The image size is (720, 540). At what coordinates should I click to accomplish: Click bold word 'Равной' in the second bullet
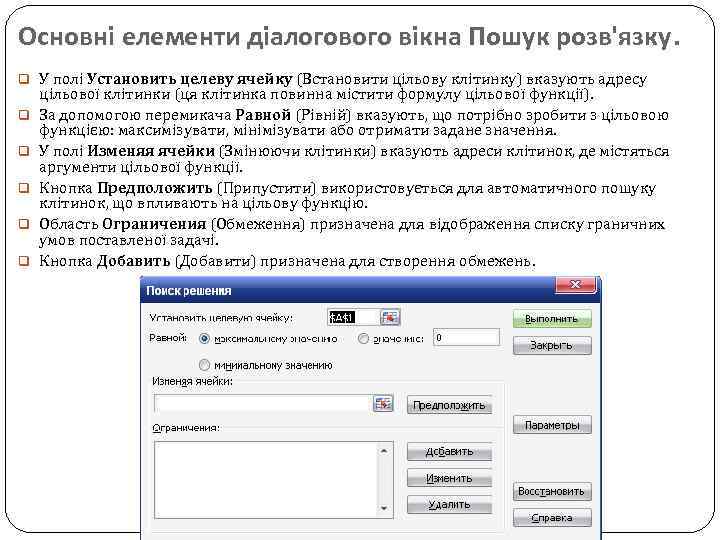[x=263, y=115]
